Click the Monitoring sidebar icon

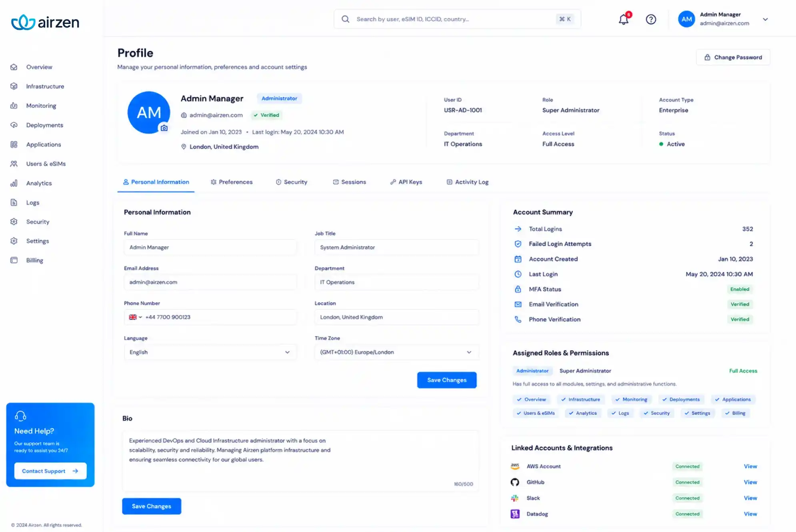pyautogui.click(x=14, y=106)
